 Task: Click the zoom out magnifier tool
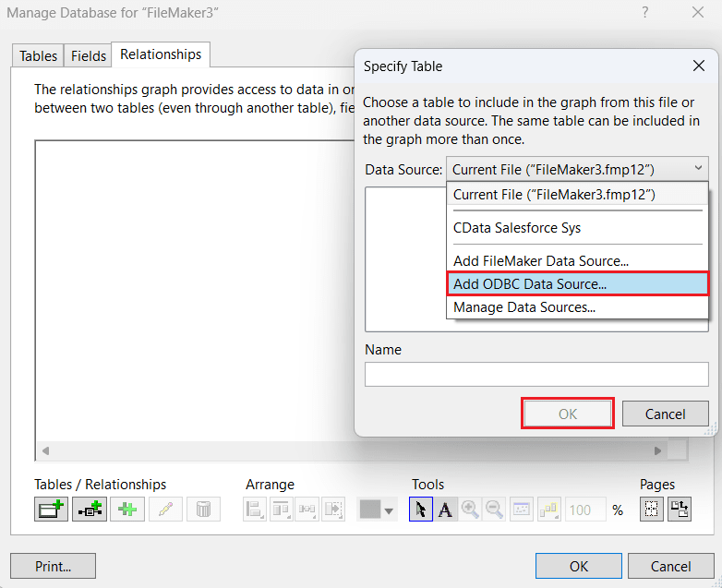click(495, 510)
